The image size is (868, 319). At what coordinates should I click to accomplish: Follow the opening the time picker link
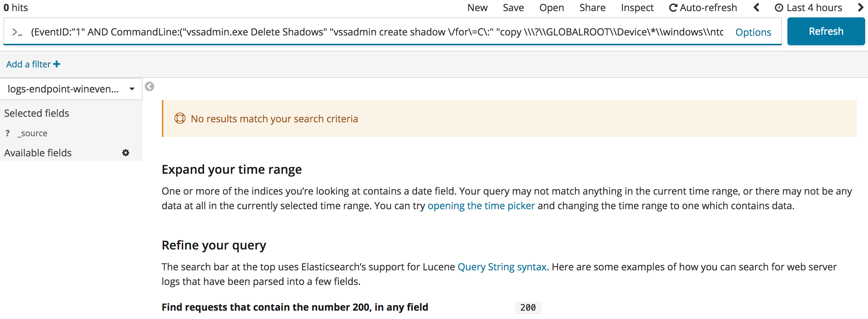(481, 205)
